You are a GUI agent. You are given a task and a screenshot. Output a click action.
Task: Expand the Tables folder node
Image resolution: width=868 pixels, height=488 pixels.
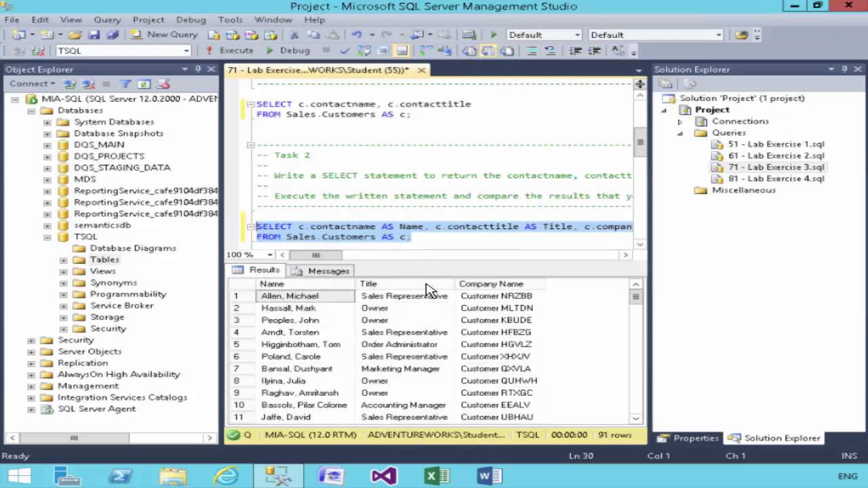point(64,260)
